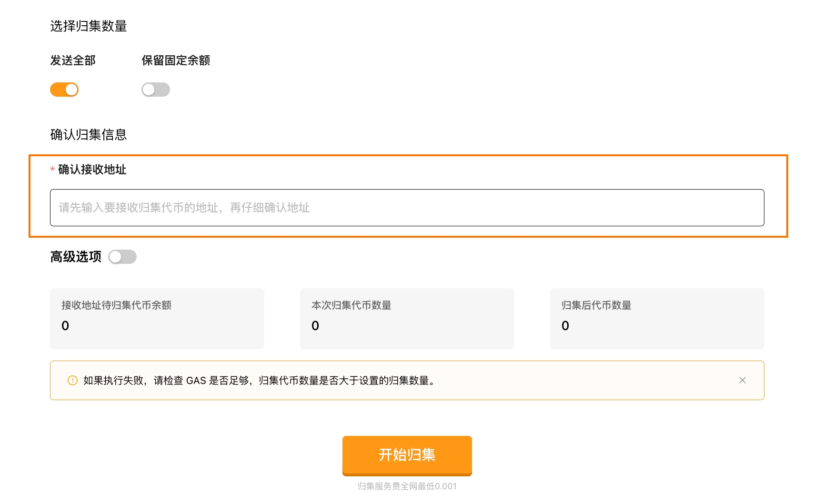Click the 发送全部 label text

(73, 60)
